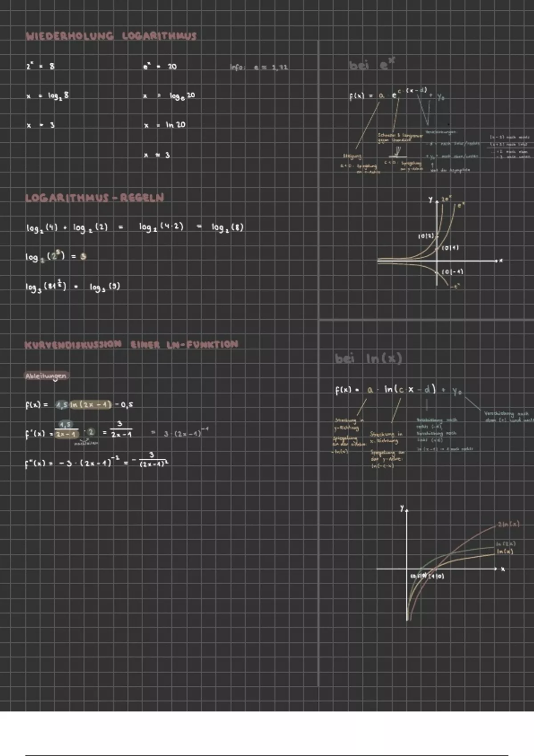The width and height of the screenshot is (534, 756).
Task: Click the 'log₃(9)' expression
Action: 105,287
